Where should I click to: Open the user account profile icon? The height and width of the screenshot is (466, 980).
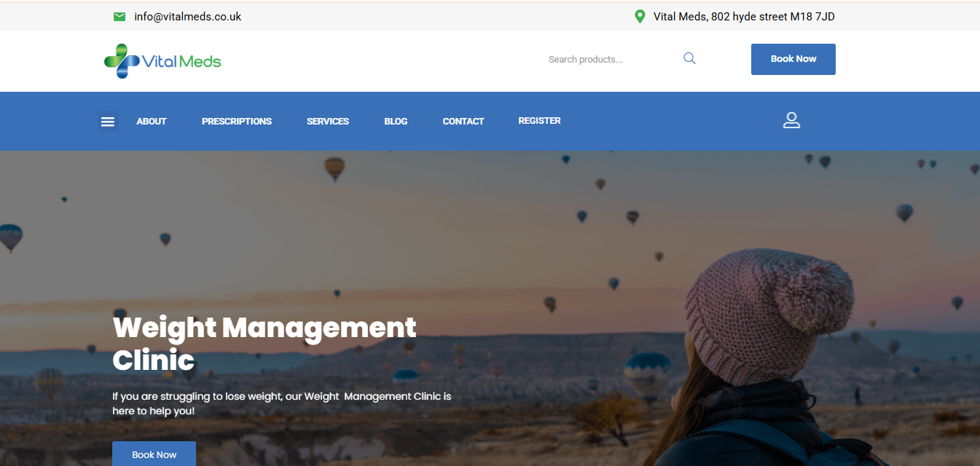tap(791, 121)
